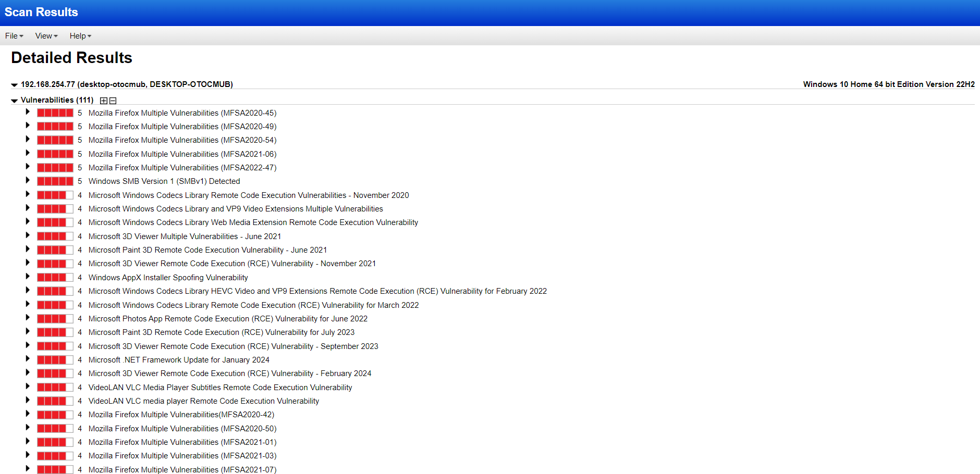Click the expand-all plus icon next to Vulnerabilities

[x=104, y=101]
